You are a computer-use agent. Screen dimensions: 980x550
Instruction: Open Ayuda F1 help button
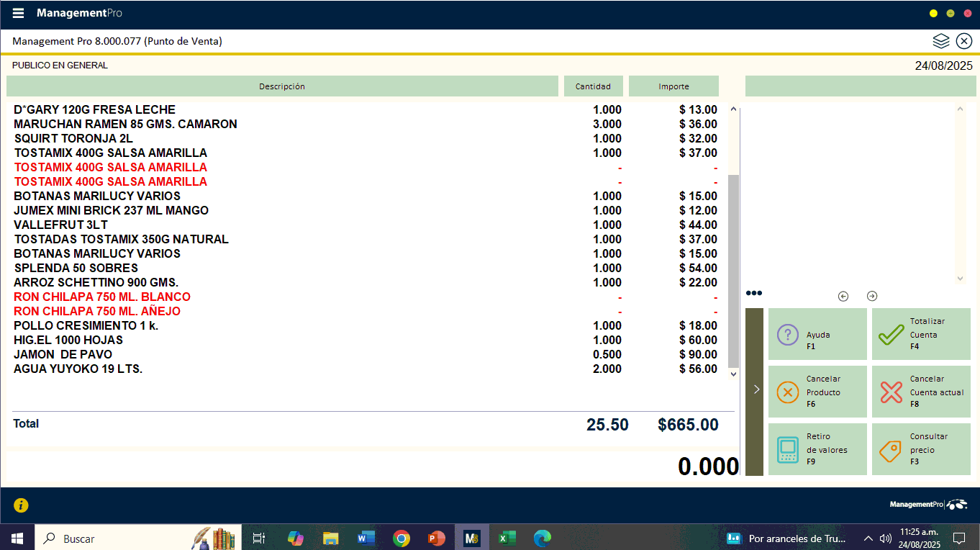tap(817, 334)
